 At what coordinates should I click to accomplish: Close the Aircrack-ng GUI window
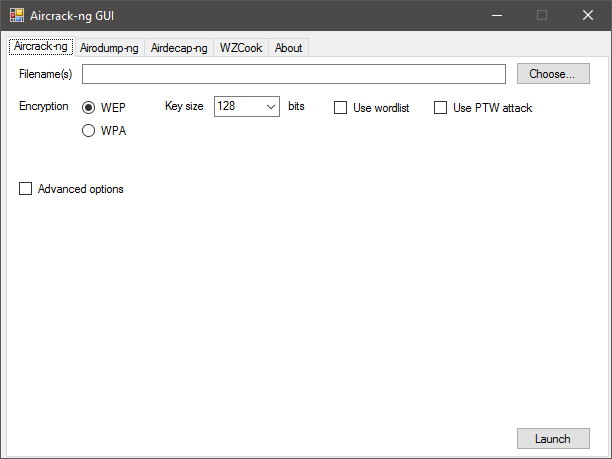pos(588,15)
